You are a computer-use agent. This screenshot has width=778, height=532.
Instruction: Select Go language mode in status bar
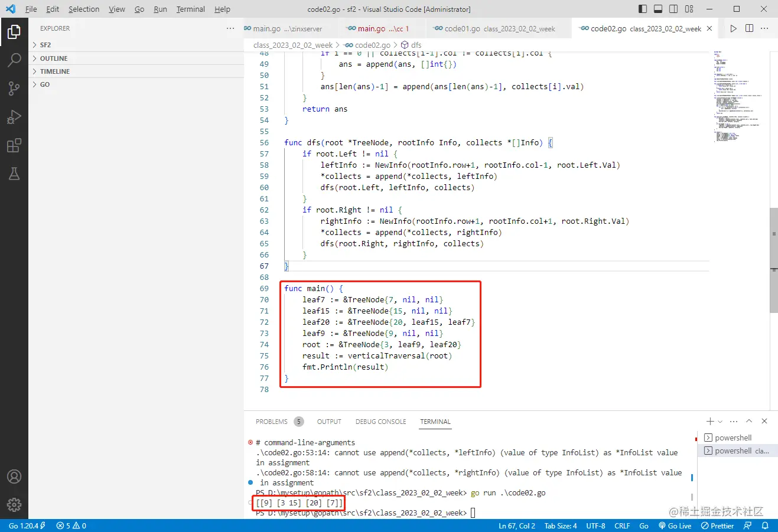[x=644, y=526]
